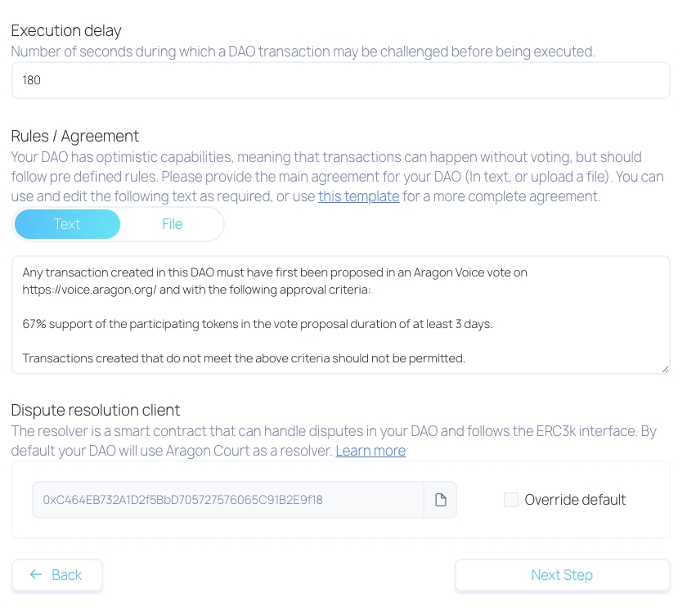The width and height of the screenshot is (687, 616).
Task: Open the Learn more link
Action: (370, 451)
